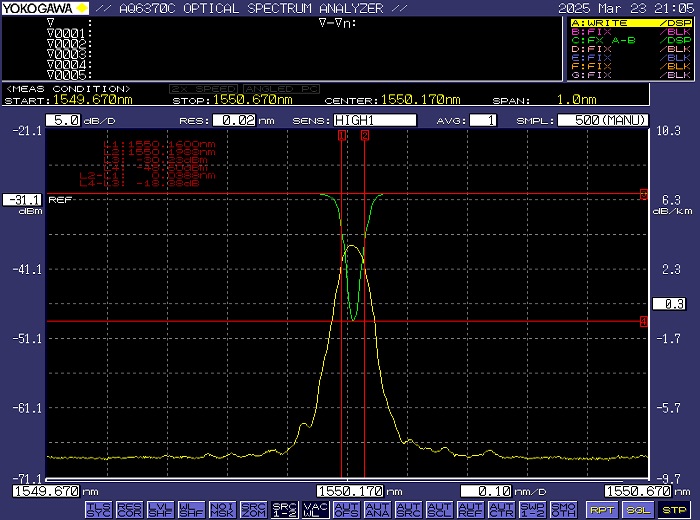Start single sweep with SGL button

tap(638, 509)
